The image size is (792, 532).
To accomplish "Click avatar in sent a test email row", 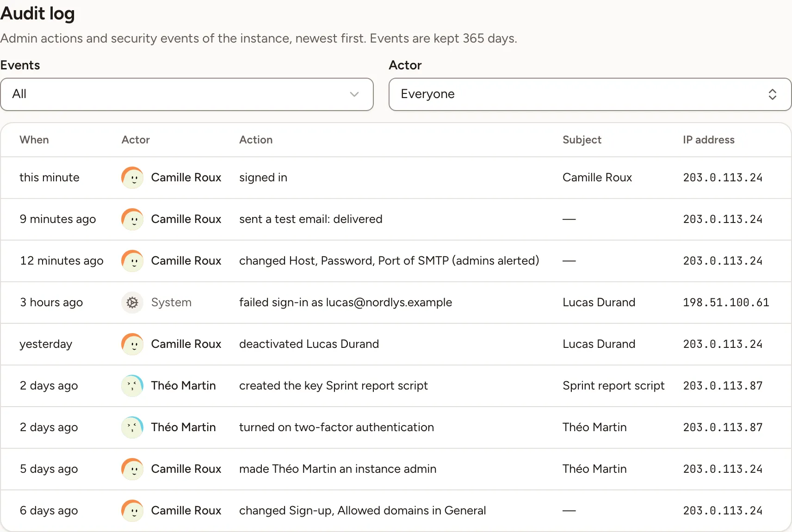I will (x=132, y=219).
